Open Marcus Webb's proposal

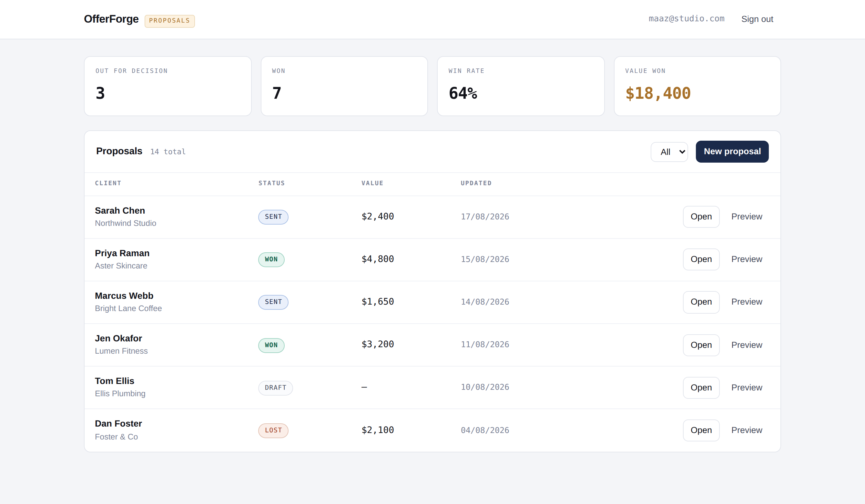[x=701, y=302]
